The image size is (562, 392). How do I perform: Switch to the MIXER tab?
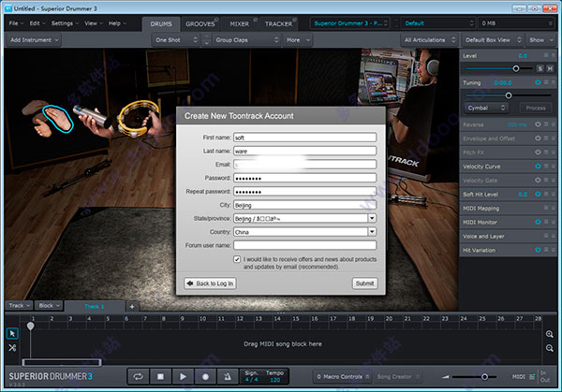[x=239, y=24]
